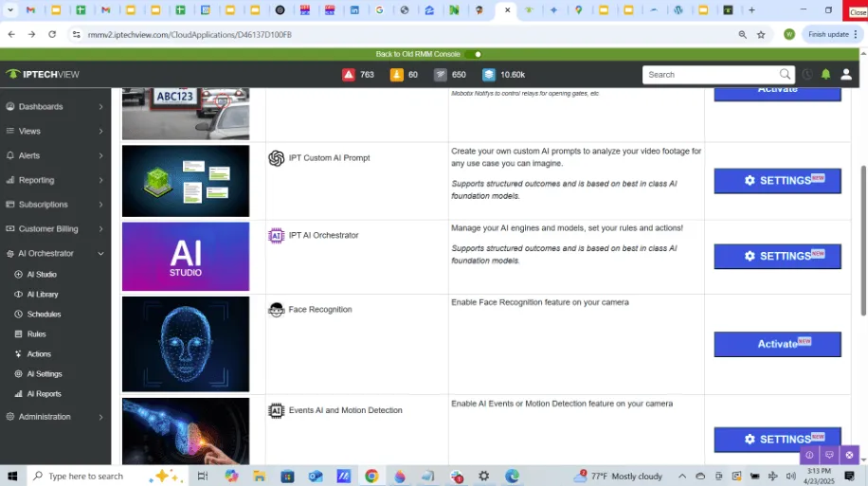Reload the page in Chrome
The image size is (868, 486).
coord(52,34)
